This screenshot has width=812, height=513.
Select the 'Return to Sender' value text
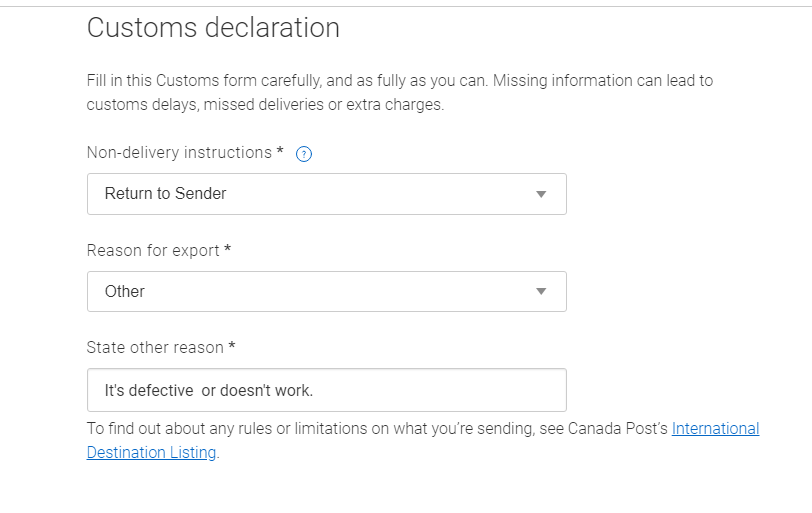[x=165, y=194]
